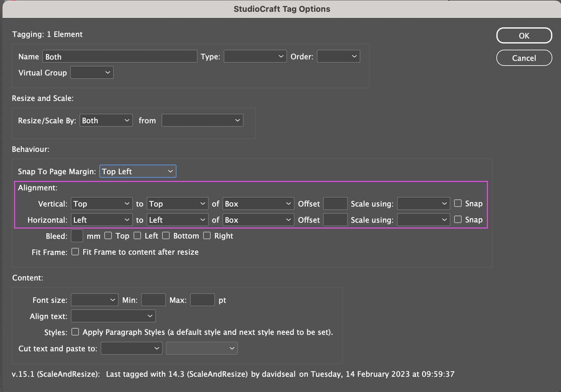Click the Horizontal Offset field
This screenshot has width=561, height=392.
[335, 220]
